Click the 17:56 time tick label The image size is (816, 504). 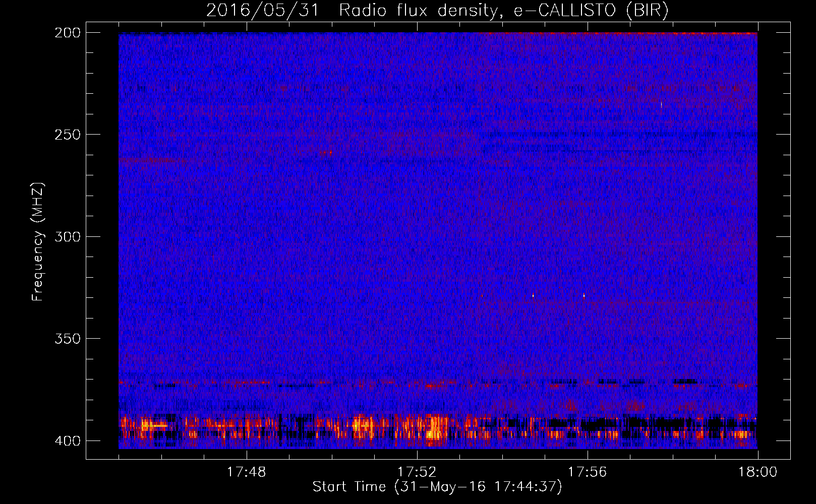587,472
